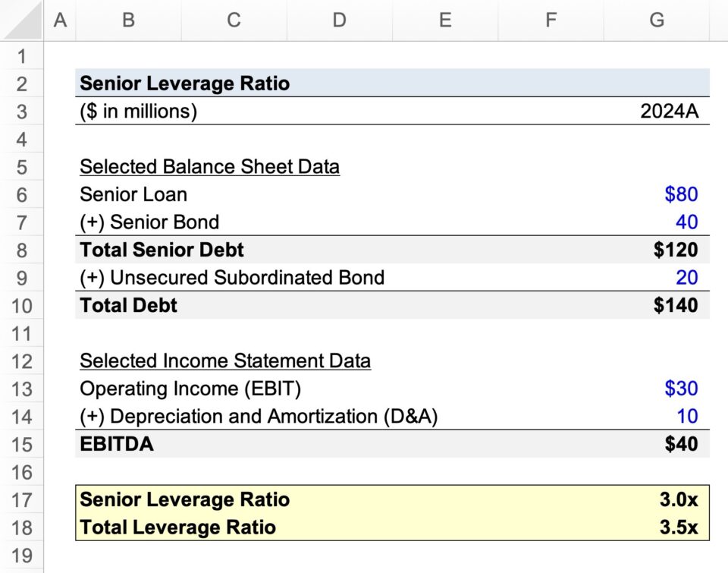The image size is (728, 573).
Task: Click the Senior Leverage Ratio title cell
Action: (x=185, y=83)
